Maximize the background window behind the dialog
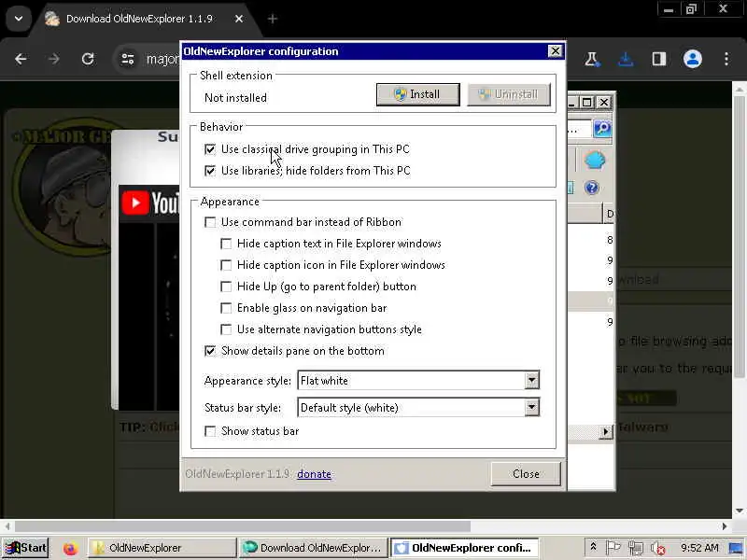The width and height of the screenshot is (747, 560). (587, 103)
